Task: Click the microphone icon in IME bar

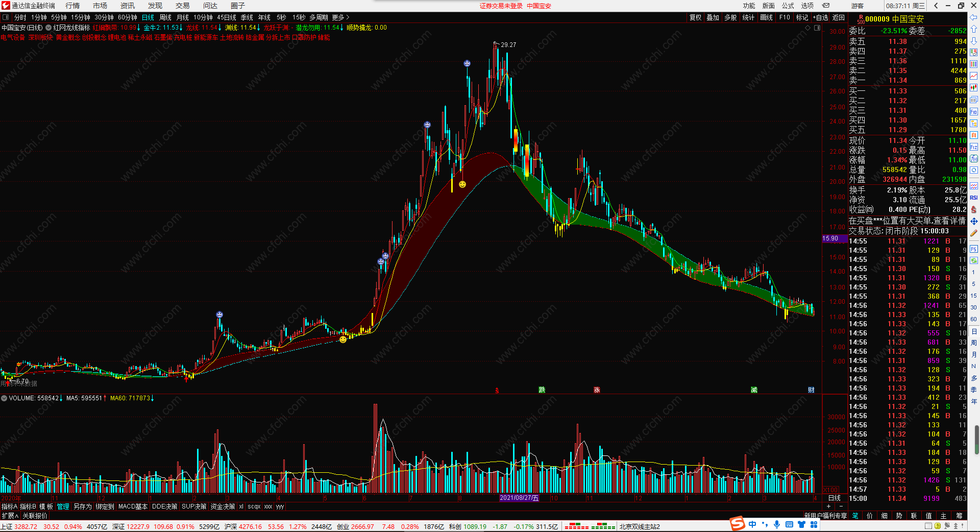Action: (777, 524)
